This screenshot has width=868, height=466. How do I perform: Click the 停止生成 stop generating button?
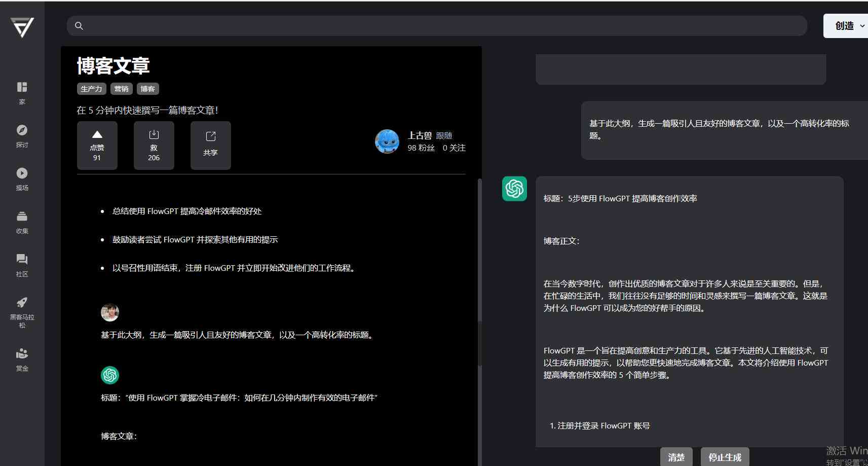pyautogui.click(x=725, y=457)
